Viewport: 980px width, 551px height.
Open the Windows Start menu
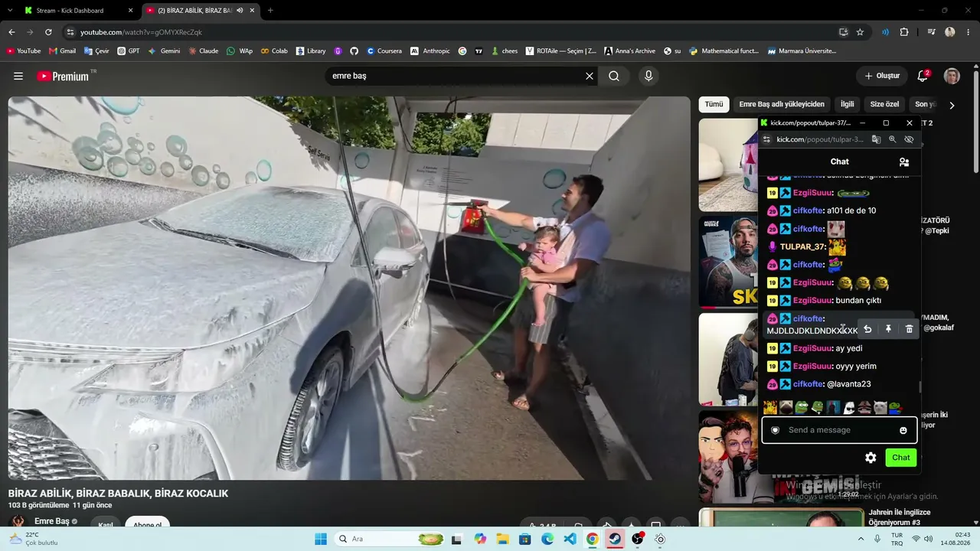click(321, 539)
